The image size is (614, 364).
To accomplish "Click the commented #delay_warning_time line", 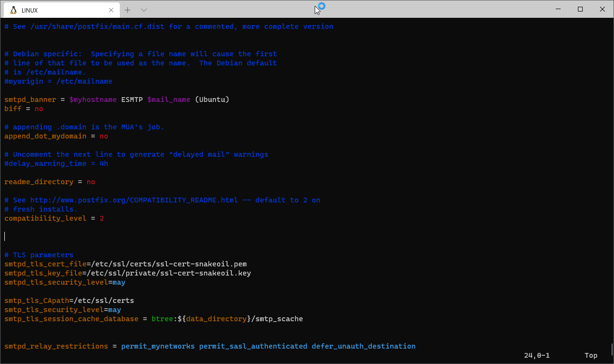I will pos(56,163).
